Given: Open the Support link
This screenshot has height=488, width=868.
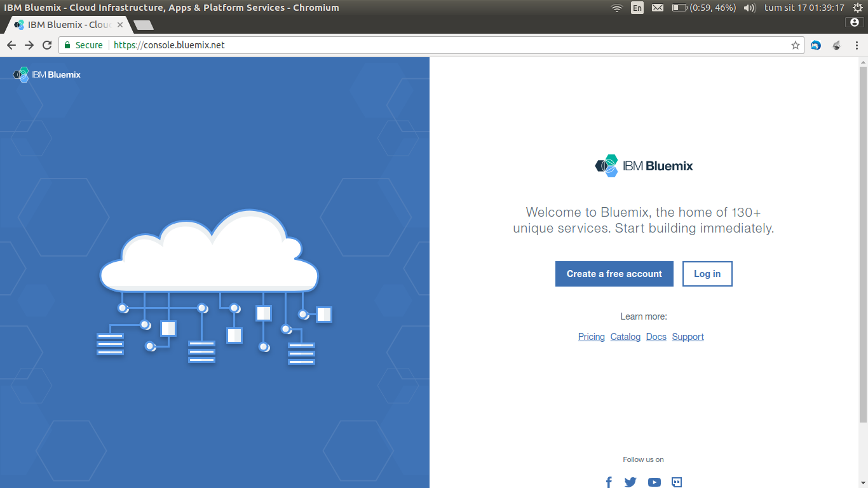Looking at the screenshot, I should coord(688,337).
